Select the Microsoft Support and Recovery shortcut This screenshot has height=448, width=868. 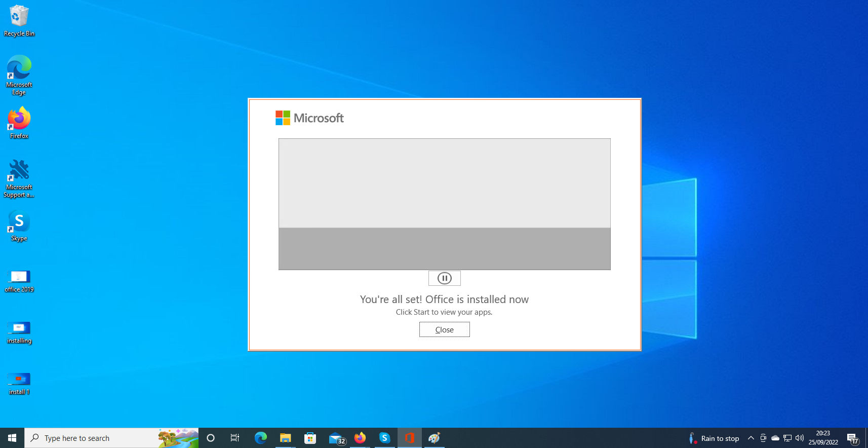pos(19,178)
